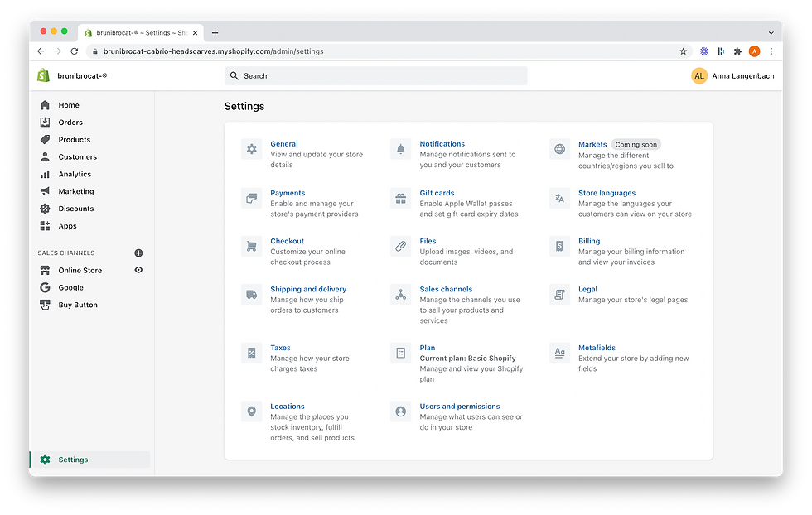Open a new browser tab
Image resolution: width=812 pixels, height=515 pixels.
tap(215, 32)
